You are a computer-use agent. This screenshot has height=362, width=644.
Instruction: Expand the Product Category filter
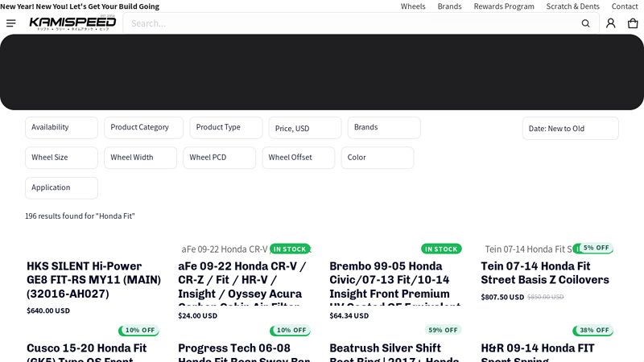[x=143, y=127]
